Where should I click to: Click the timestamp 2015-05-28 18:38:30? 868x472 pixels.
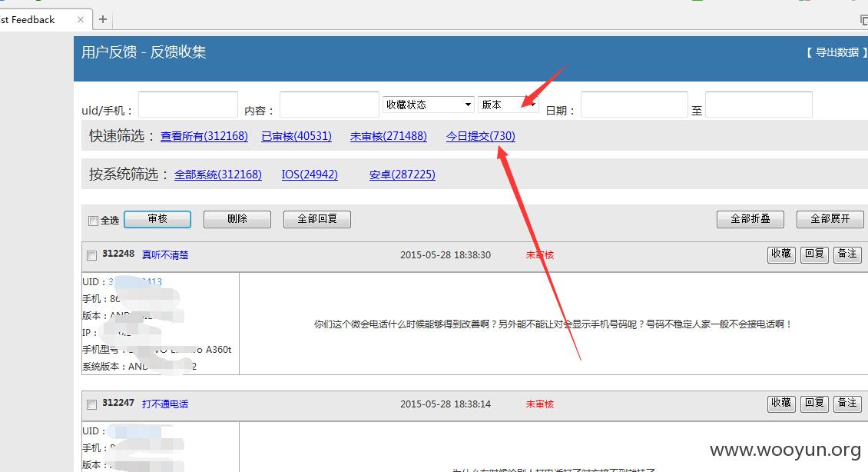446,255
